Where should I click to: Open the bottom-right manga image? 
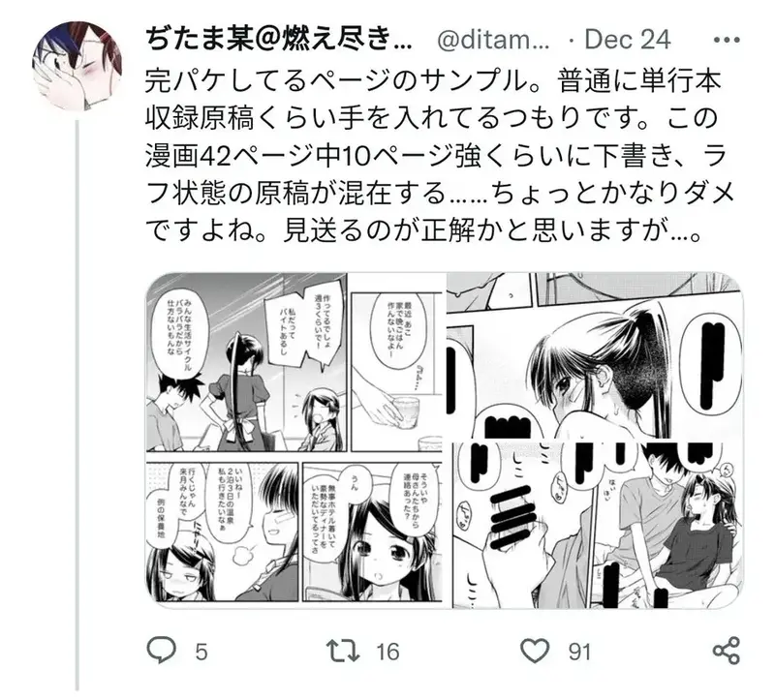[x=596, y=524]
